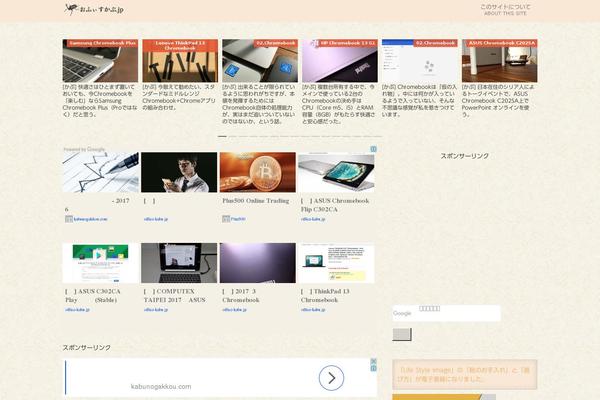Click the yellow banner below the notice box

tap(444, 397)
